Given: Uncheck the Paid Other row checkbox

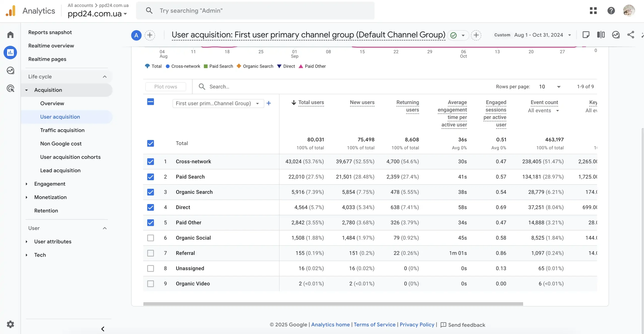Looking at the screenshot, I should (150, 223).
